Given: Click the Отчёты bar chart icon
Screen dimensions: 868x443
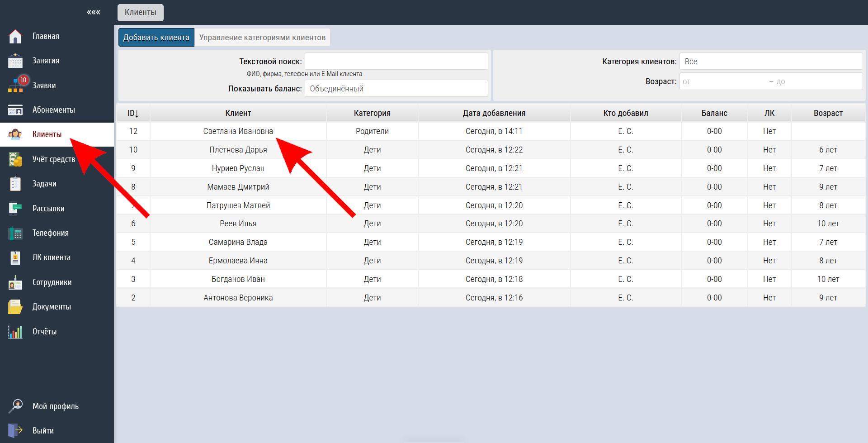Looking at the screenshot, I should tap(15, 332).
